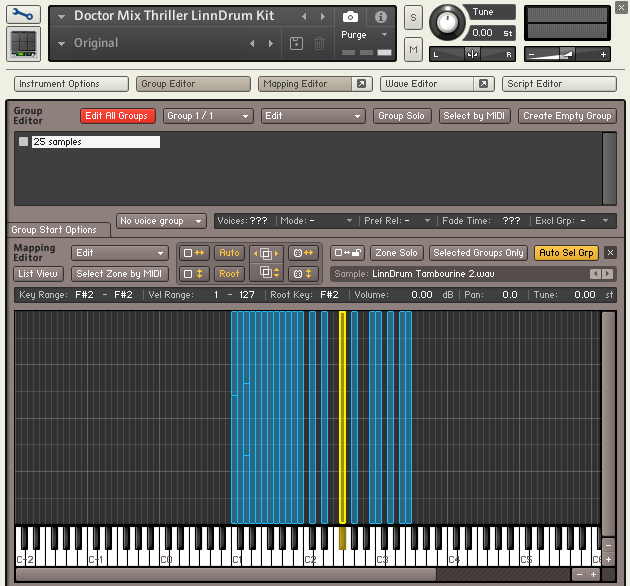
Task: Switch to the Script Editor tab
Action: click(558, 84)
